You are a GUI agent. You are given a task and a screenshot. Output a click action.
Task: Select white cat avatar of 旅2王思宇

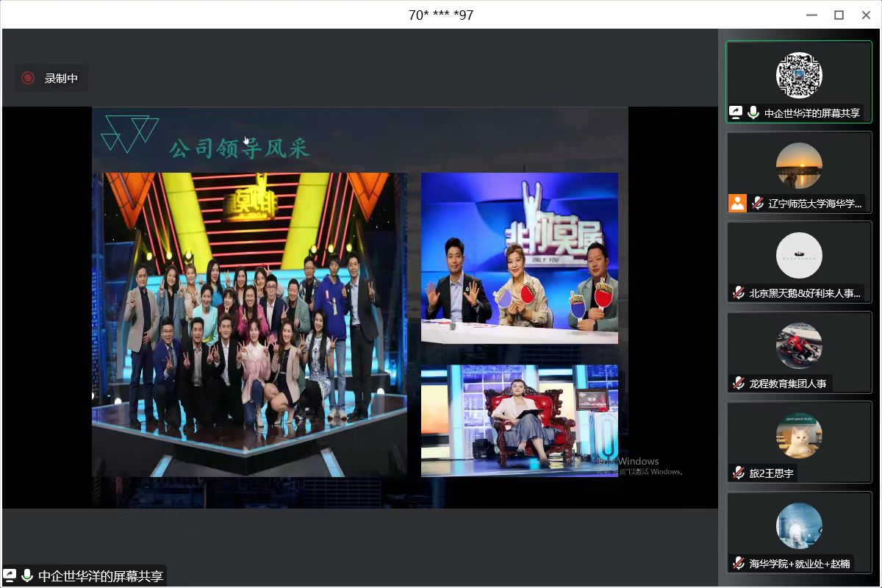[799, 435]
